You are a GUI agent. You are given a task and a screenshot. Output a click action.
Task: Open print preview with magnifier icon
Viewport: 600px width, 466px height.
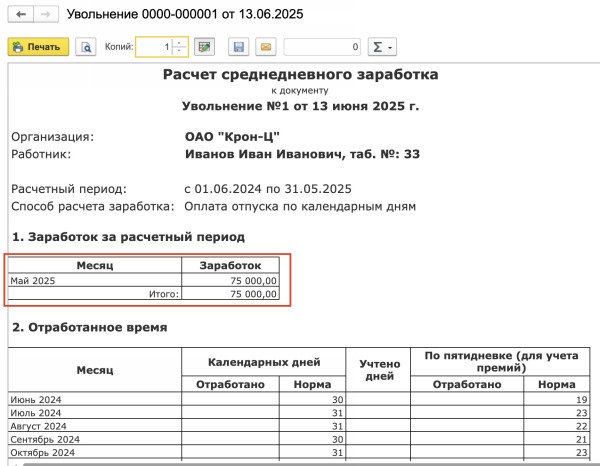pos(86,47)
